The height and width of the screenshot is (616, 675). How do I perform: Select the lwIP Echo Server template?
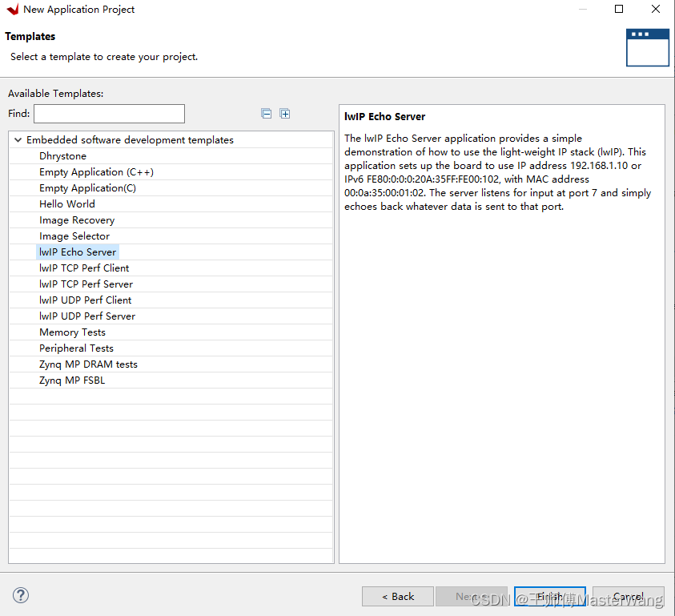pos(78,252)
